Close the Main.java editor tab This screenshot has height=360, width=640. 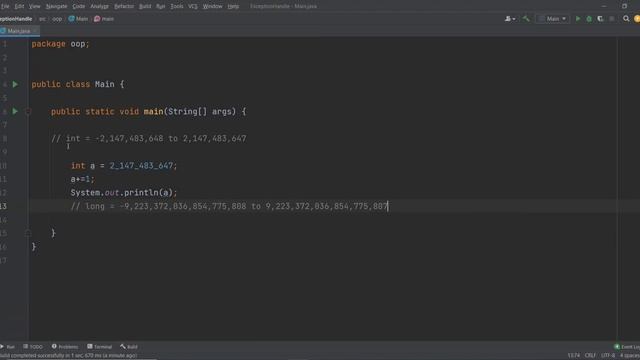(x=35, y=31)
